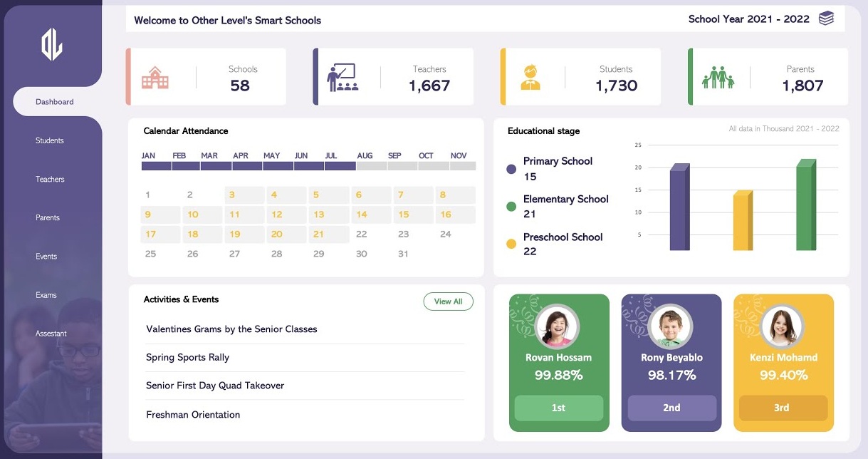Open the stacked layers icon beside School Year
The width and height of the screenshot is (868, 459).
tap(826, 19)
